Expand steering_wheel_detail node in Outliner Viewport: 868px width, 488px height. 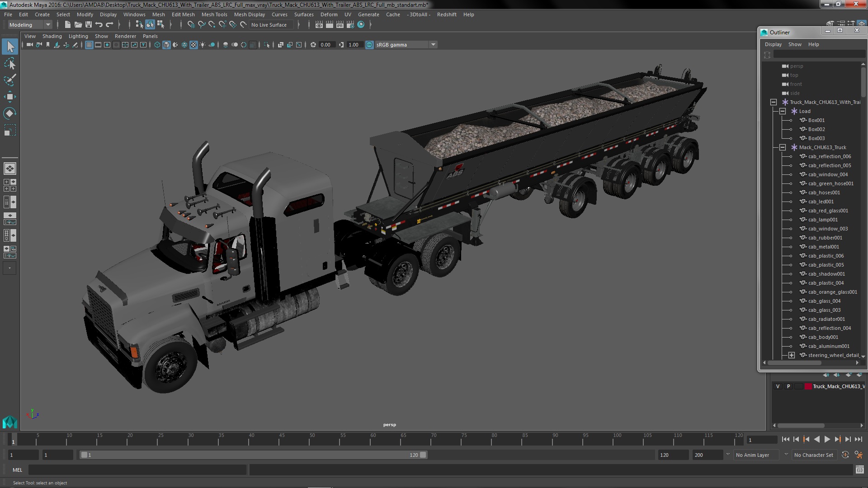tap(792, 355)
